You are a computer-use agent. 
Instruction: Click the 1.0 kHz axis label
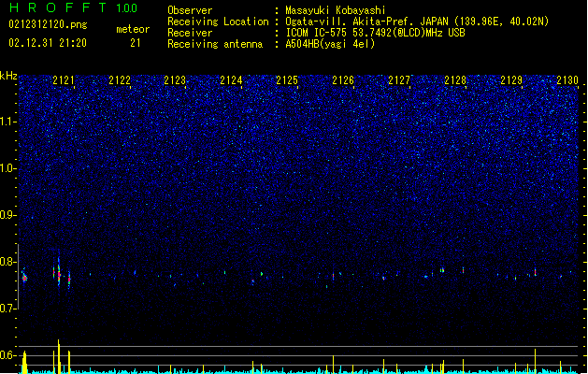pos(8,168)
